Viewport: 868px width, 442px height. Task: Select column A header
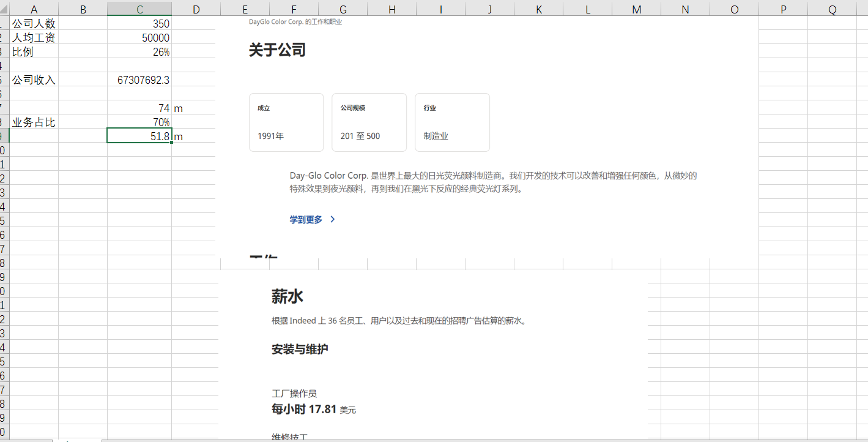[x=34, y=9]
